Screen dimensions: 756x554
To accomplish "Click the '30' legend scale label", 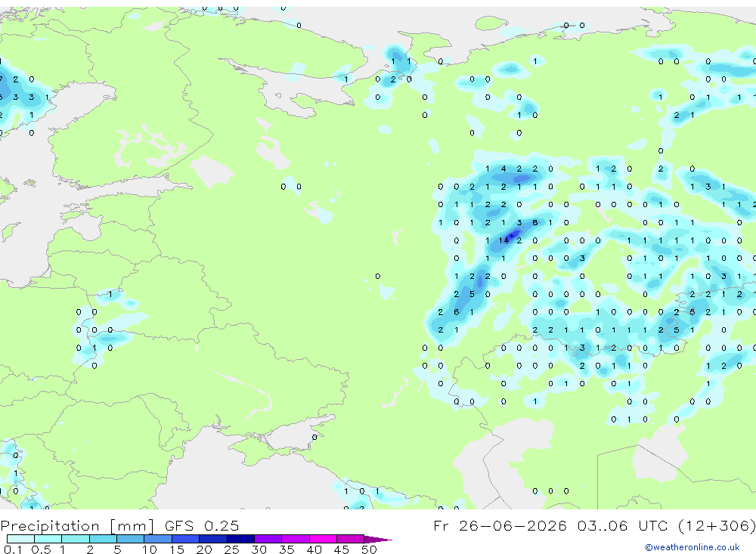I will (x=259, y=549).
